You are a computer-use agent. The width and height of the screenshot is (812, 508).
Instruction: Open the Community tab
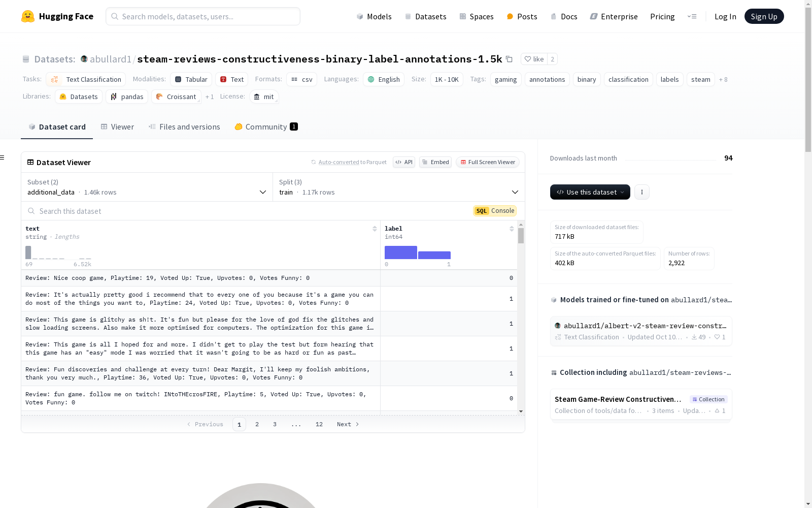click(x=266, y=127)
